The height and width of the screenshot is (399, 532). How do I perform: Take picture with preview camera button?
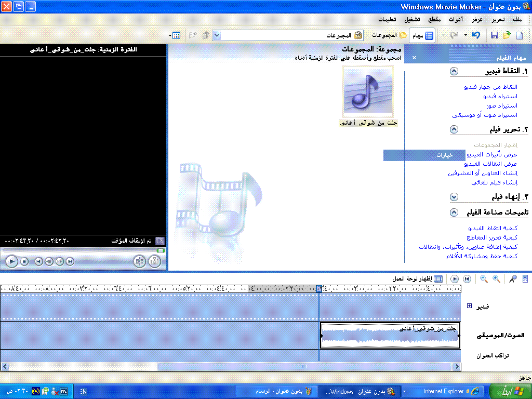point(154,261)
